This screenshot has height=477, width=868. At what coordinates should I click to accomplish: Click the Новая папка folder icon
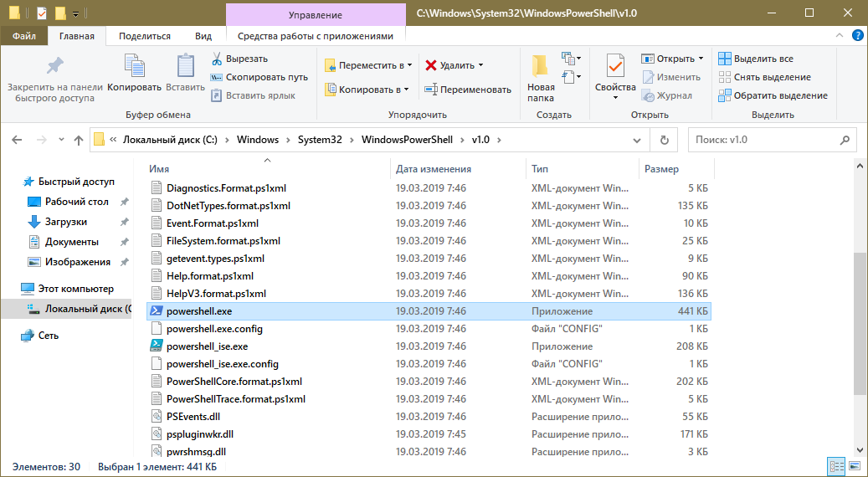pyautogui.click(x=541, y=67)
